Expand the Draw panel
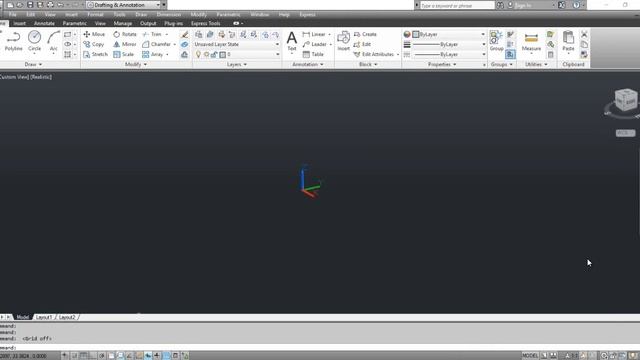640x360 pixels. [x=33, y=64]
